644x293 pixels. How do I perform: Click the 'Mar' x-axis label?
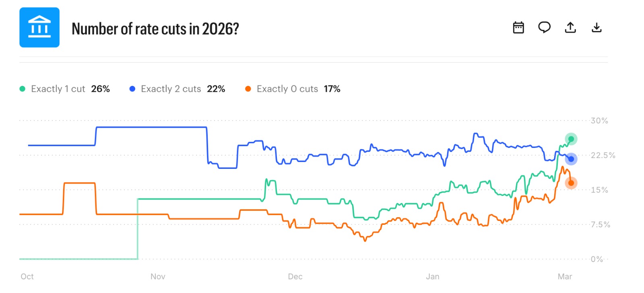[x=565, y=276]
